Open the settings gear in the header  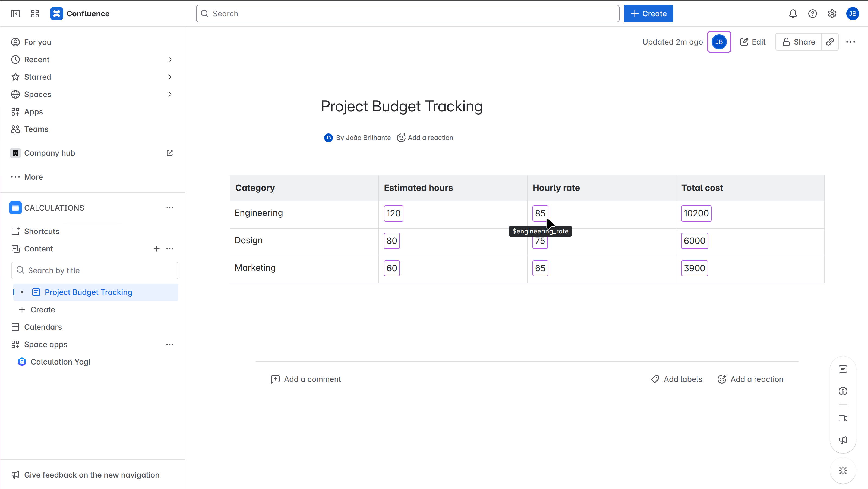click(x=832, y=14)
